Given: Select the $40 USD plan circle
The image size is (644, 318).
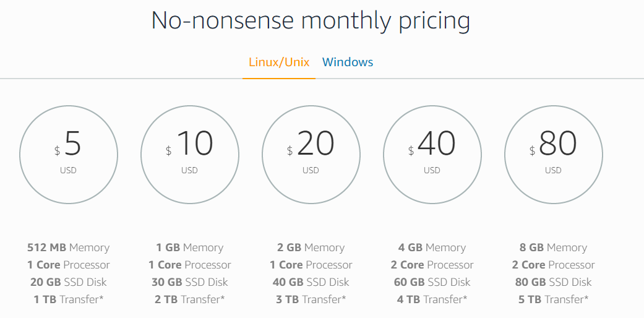Looking at the screenshot, I should click(x=432, y=155).
